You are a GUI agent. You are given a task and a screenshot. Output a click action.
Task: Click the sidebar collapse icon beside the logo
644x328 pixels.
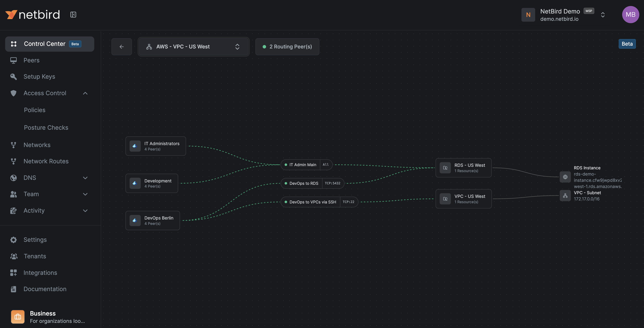click(73, 14)
